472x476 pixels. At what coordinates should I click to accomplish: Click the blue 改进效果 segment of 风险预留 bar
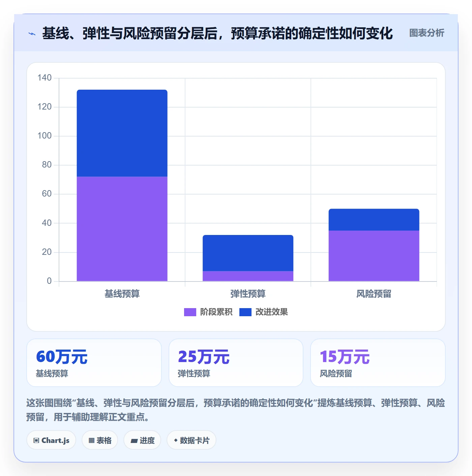pos(374,220)
